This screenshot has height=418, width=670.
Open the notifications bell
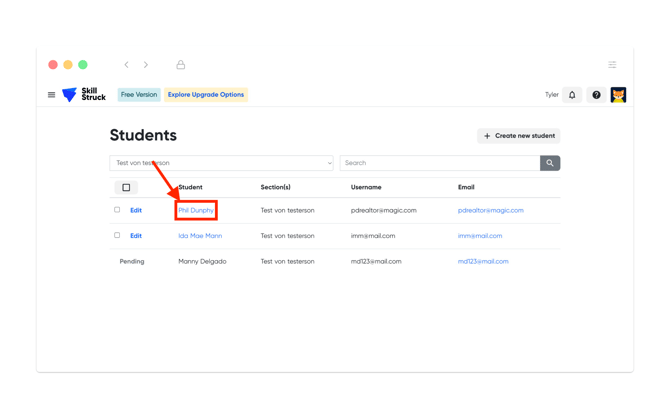click(x=572, y=95)
